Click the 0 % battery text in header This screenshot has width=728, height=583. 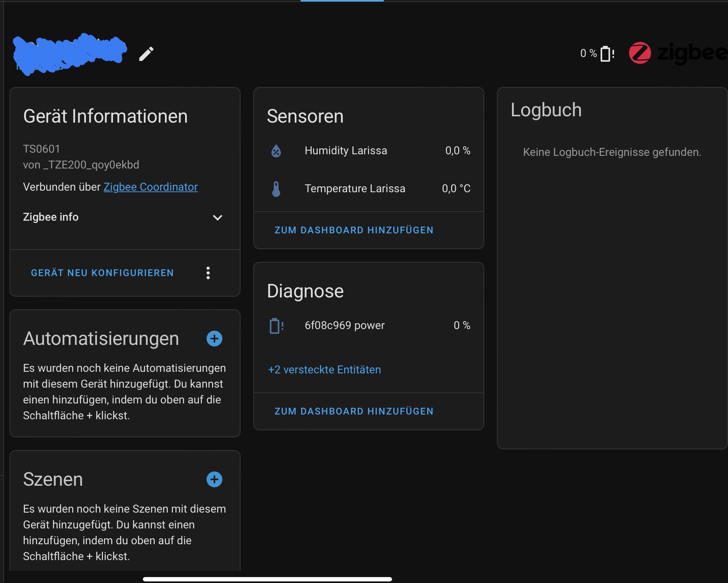(589, 53)
